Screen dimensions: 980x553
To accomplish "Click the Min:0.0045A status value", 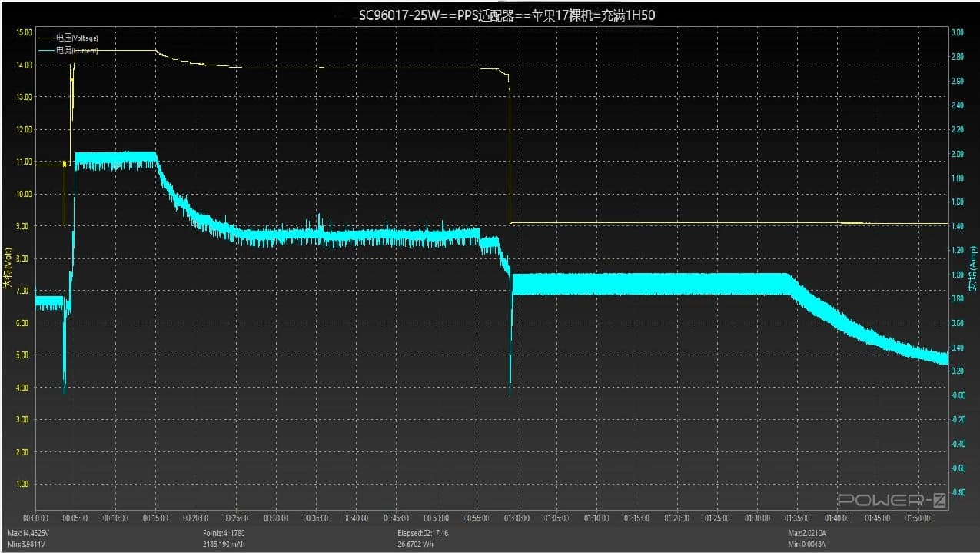I will (806, 544).
